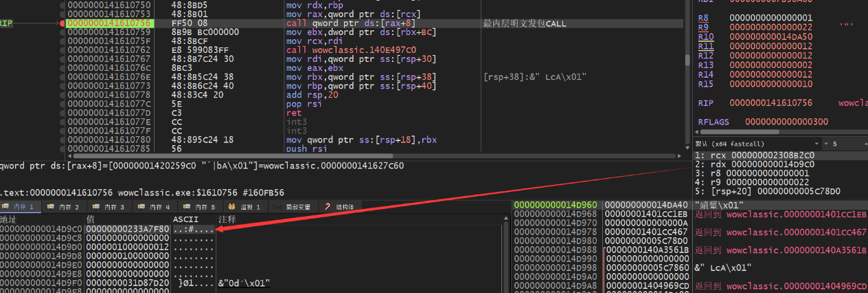Click 返回到 wowclassic.0000000140A3561B stack comment
This screenshot has height=293, width=868.
[x=781, y=250]
